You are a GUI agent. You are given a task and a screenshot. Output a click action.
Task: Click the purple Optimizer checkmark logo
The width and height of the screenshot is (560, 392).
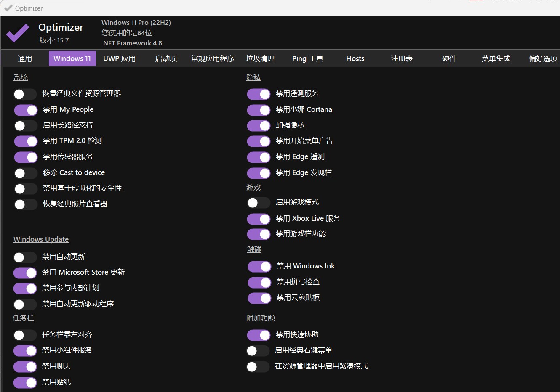pyautogui.click(x=18, y=33)
